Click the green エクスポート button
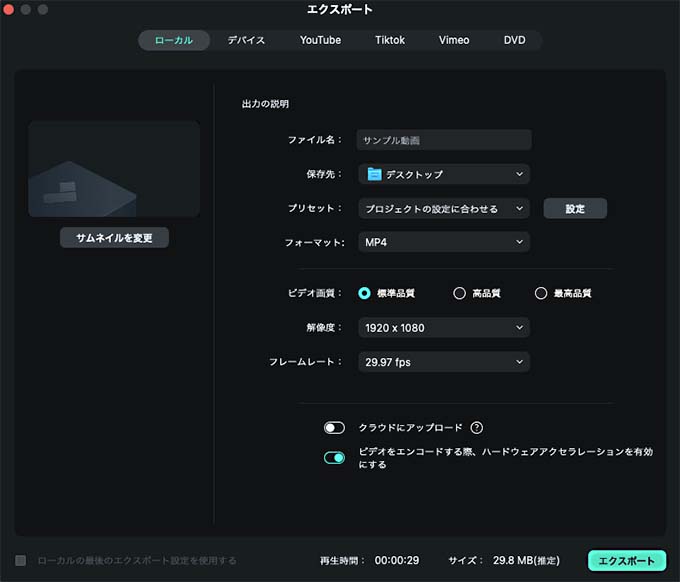The width and height of the screenshot is (680, 582). point(627,561)
